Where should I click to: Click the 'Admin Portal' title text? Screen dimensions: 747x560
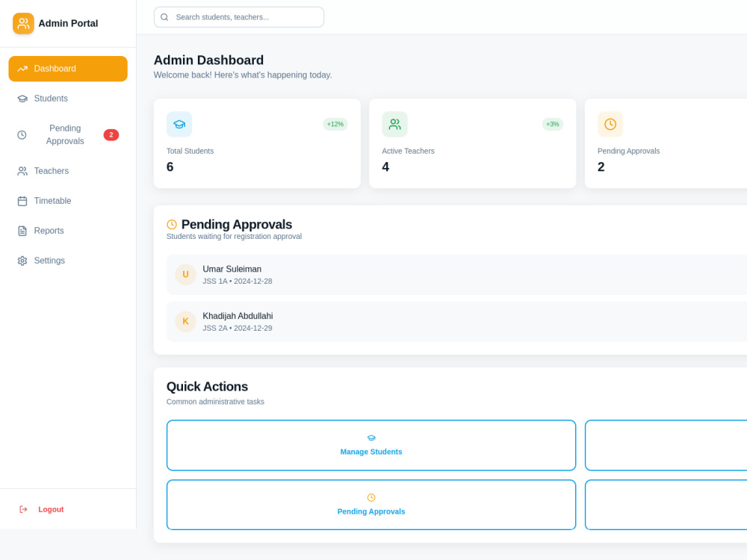68,23
